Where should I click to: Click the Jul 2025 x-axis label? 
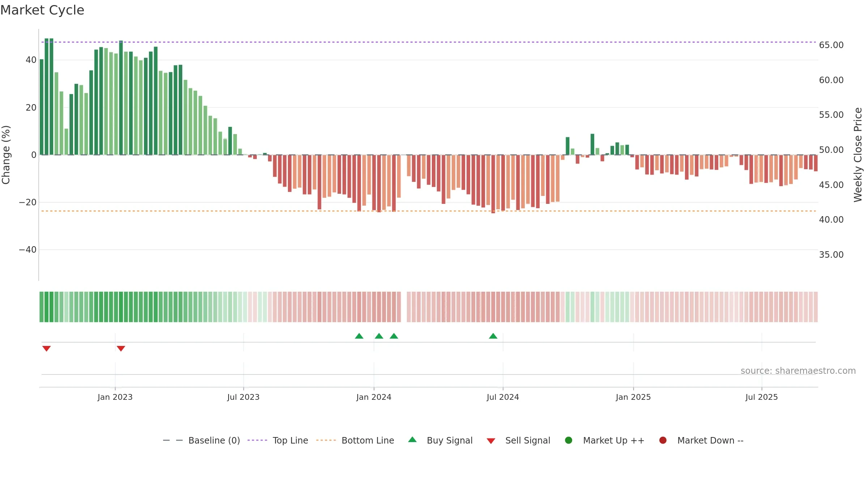coord(762,397)
